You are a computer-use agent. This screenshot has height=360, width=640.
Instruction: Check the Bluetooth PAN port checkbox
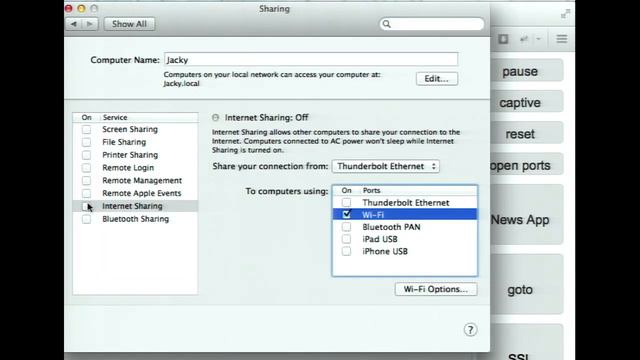tap(346, 227)
